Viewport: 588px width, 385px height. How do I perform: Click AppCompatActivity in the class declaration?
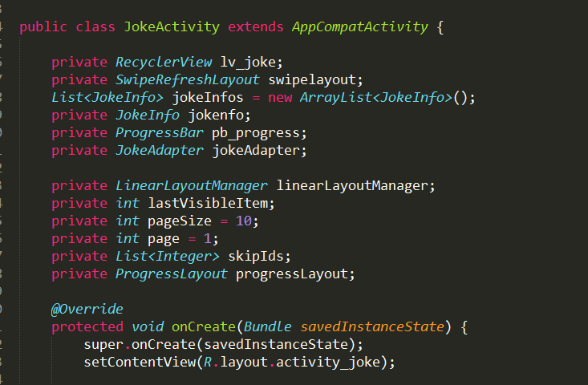point(359,27)
